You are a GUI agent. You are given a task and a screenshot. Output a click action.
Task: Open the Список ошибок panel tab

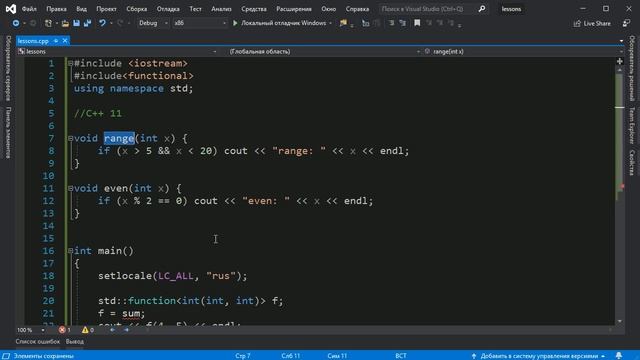coord(38,342)
